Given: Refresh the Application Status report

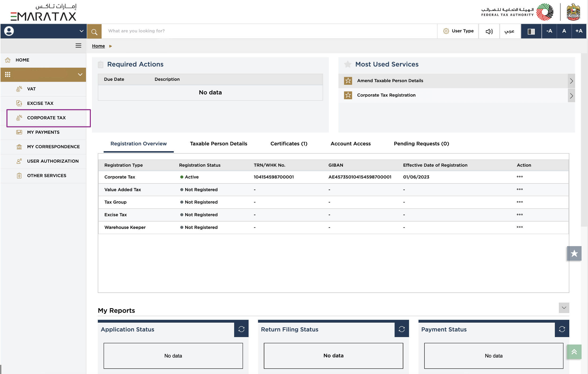Looking at the screenshot, I should (x=241, y=329).
